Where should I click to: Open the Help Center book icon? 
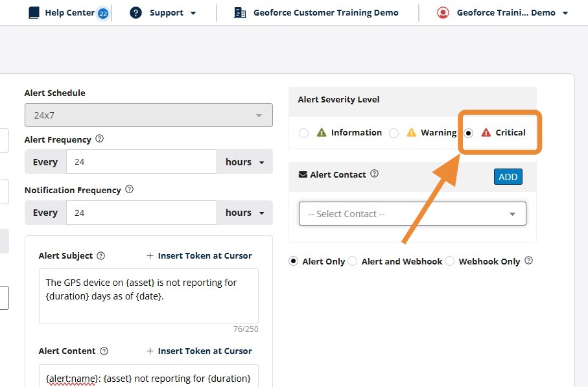coord(34,13)
